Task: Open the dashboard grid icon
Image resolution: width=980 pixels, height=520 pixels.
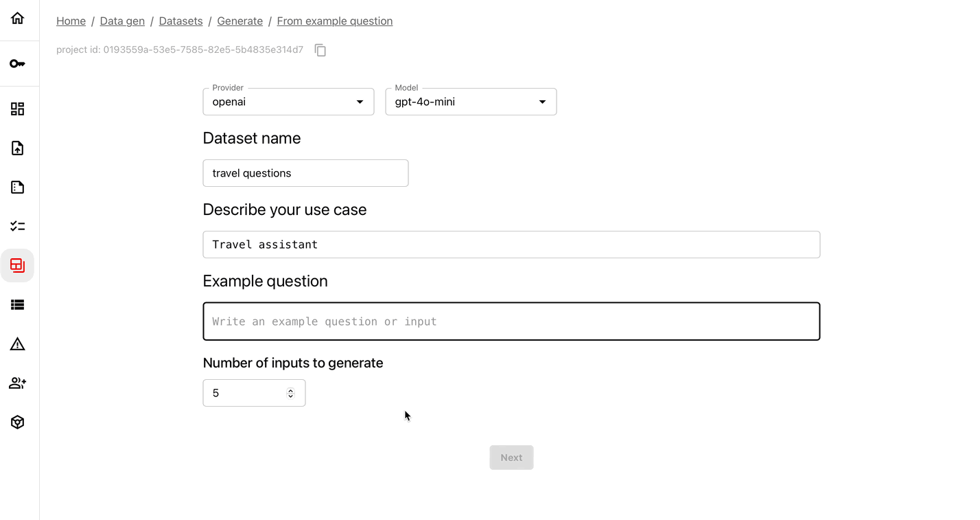Action: [18, 109]
